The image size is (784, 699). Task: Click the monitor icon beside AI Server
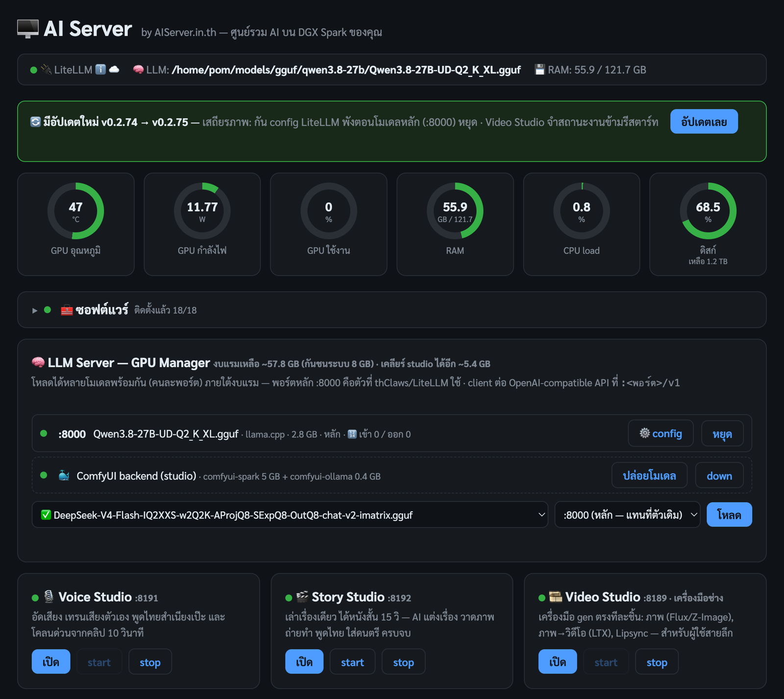coord(28,29)
